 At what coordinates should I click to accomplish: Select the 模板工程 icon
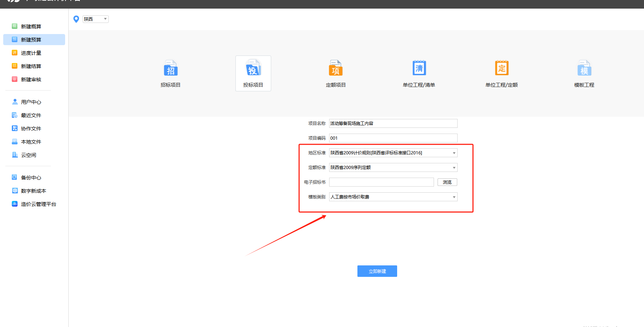pos(584,68)
